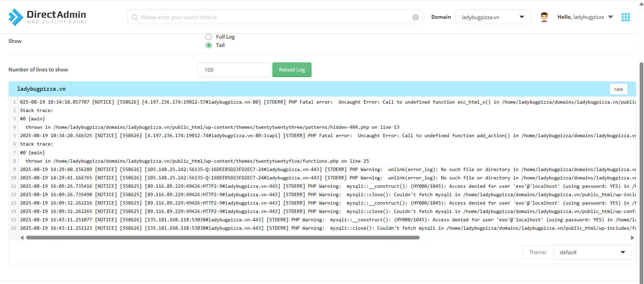The image size is (644, 284).
Task: Select the Tail radio option
Action: pos(209,45)
